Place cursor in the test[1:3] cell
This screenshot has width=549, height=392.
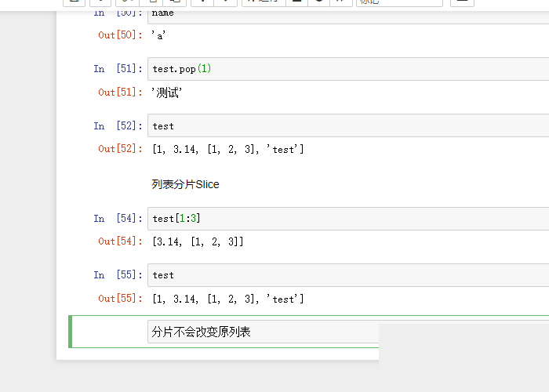coord(345,219)
